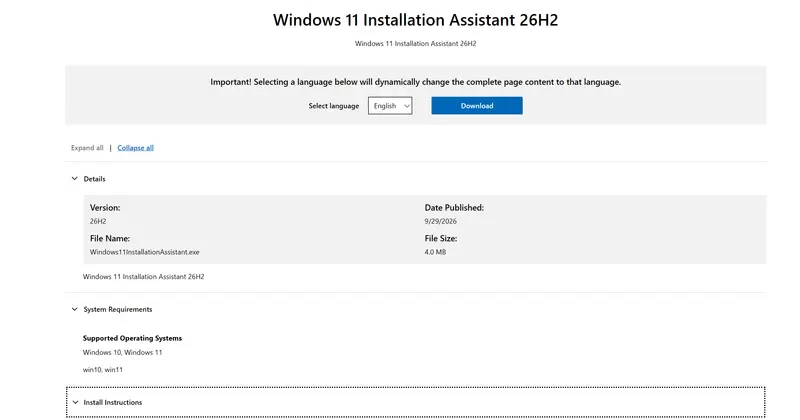Click the text win10, win11
The width and height of the screenshot is (800, 420).
coord(103,369)
